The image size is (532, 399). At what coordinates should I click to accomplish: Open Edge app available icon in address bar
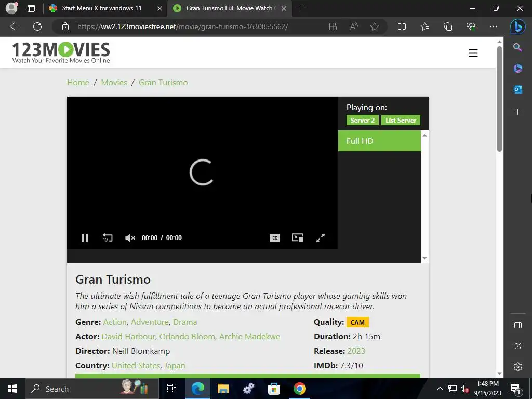333,26
